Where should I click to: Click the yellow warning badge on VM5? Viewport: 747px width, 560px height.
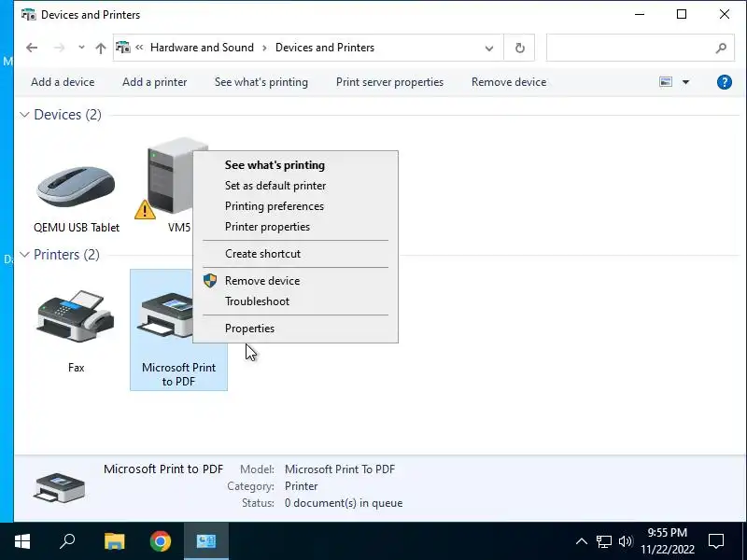145,209
